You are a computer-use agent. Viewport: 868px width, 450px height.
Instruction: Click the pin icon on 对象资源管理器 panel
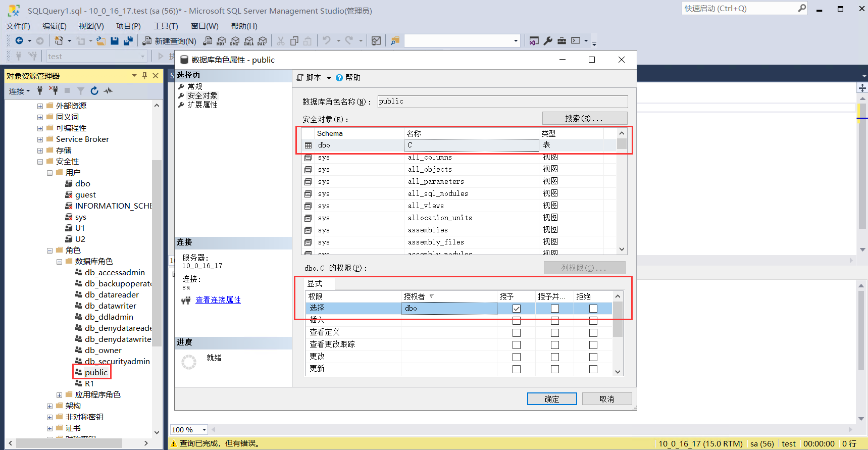click(x=145, y=76)
